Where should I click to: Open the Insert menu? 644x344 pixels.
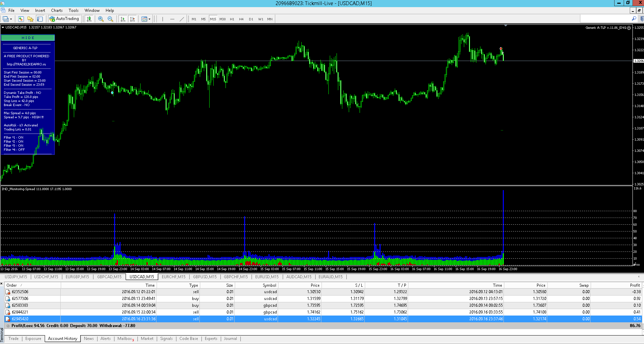click(40, 11)
